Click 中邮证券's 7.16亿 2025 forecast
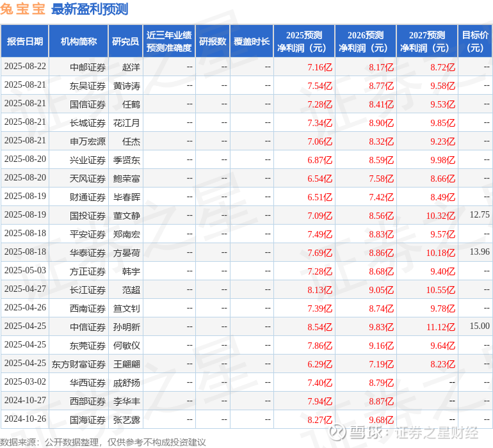The width and height of the screenshot is (493, 448). pos(319,67)
